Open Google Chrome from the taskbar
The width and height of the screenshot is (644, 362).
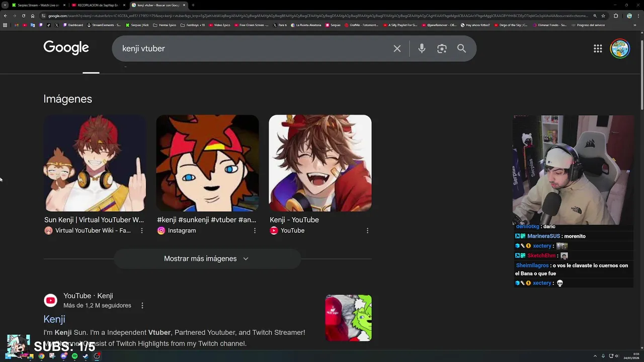(41, 356)
